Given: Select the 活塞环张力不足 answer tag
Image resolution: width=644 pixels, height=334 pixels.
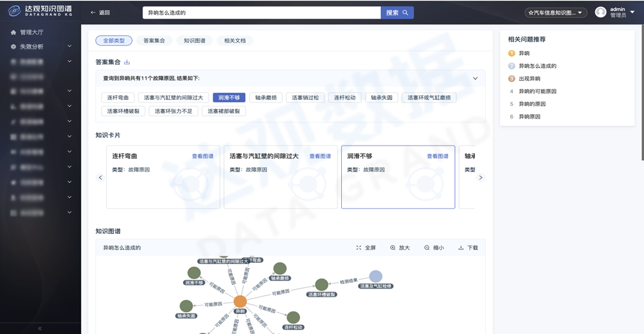Looking at the screenshot, I should (173, 111).
